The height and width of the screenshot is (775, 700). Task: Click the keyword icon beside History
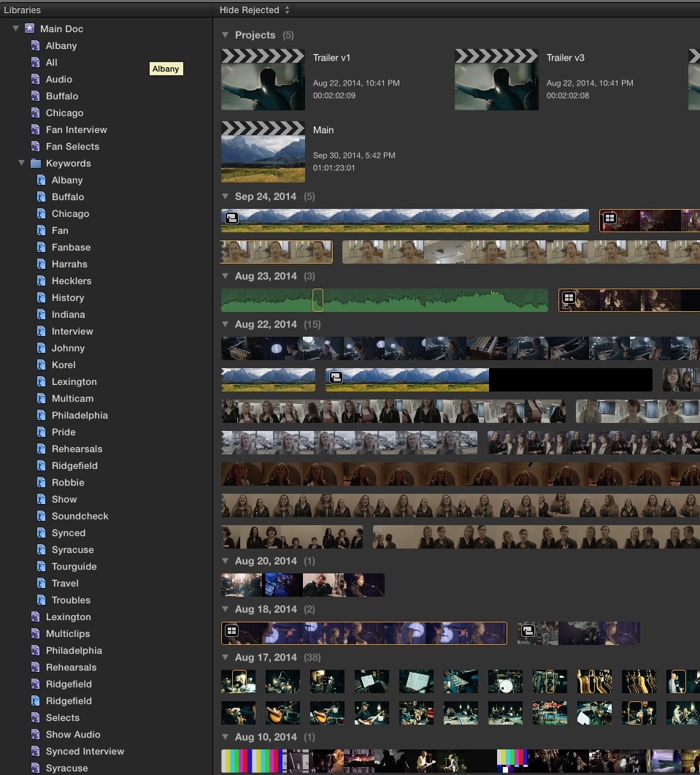[42, 297]
